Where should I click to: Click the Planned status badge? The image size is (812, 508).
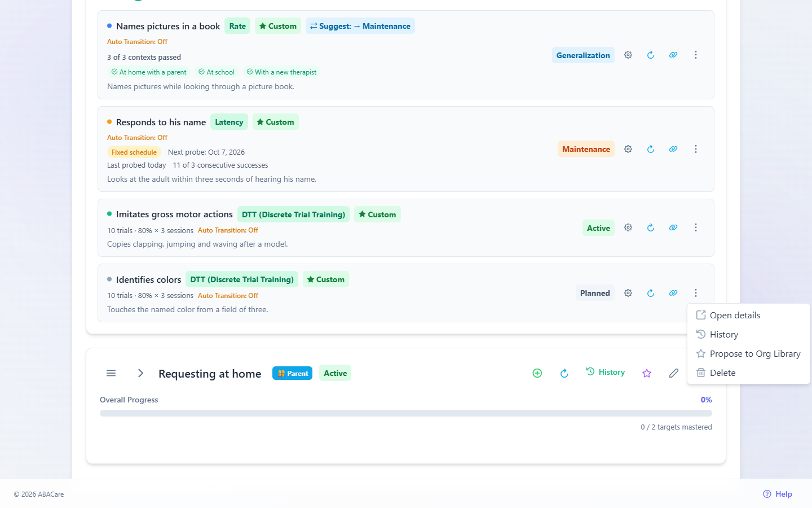coord(595,293)
